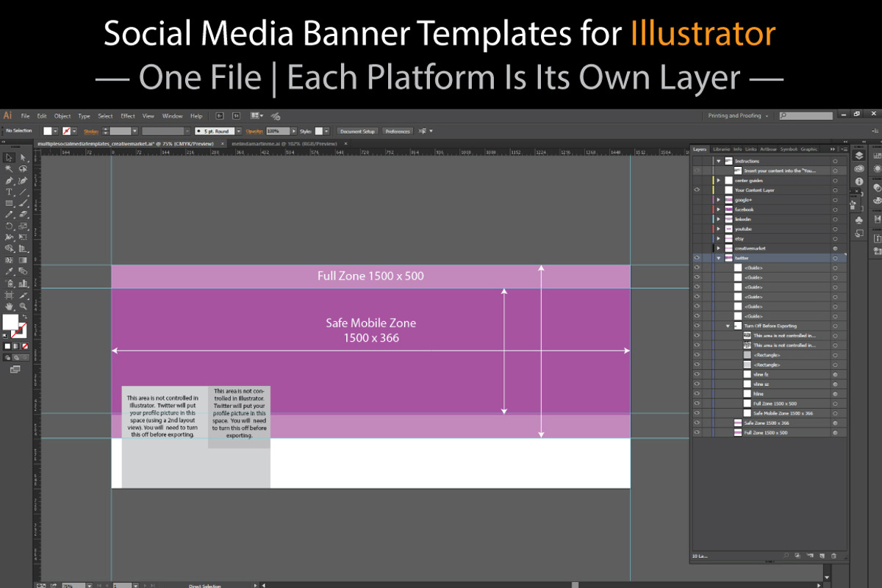Hide the Turn Off Before Exporting sublayer
This screenshot has height=588, width=882.
(697, 326)
